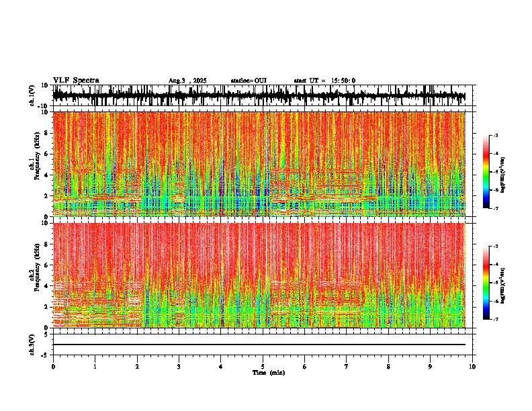Screen dimensions: 532x411
Task: Click the ch.2 spectrogram "8" kHz tick label
Action: point(47,244)
